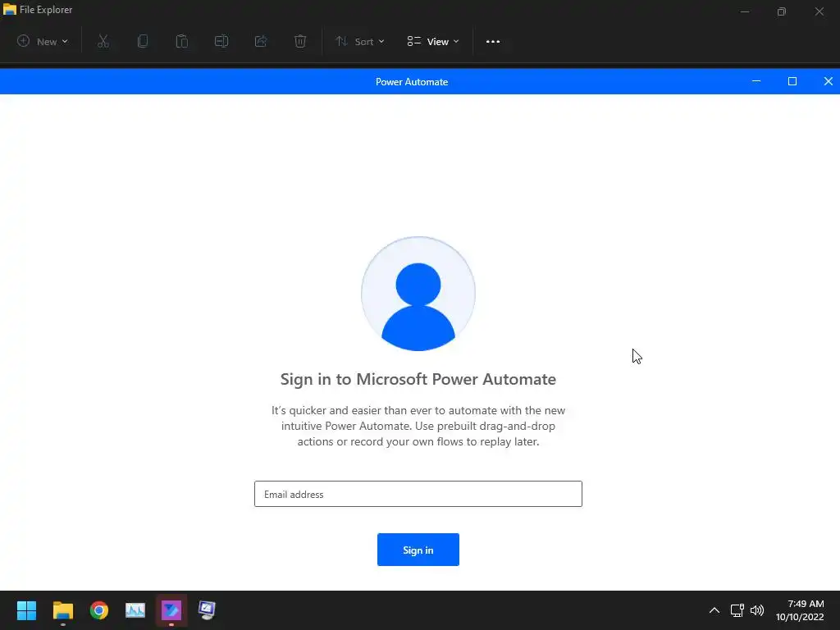Click the Paste clipboard icon in File Explorer
The height and width of the screenshot is (630, 840).
[182, 41]
